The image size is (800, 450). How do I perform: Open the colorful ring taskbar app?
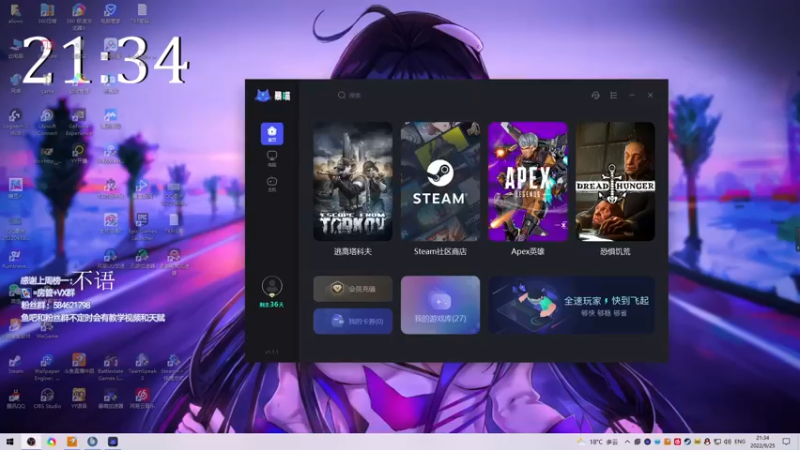pyautogui.click(x=52, y=442)
